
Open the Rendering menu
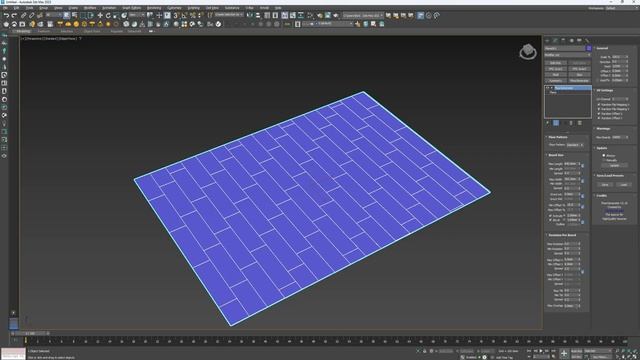(154, 8)
